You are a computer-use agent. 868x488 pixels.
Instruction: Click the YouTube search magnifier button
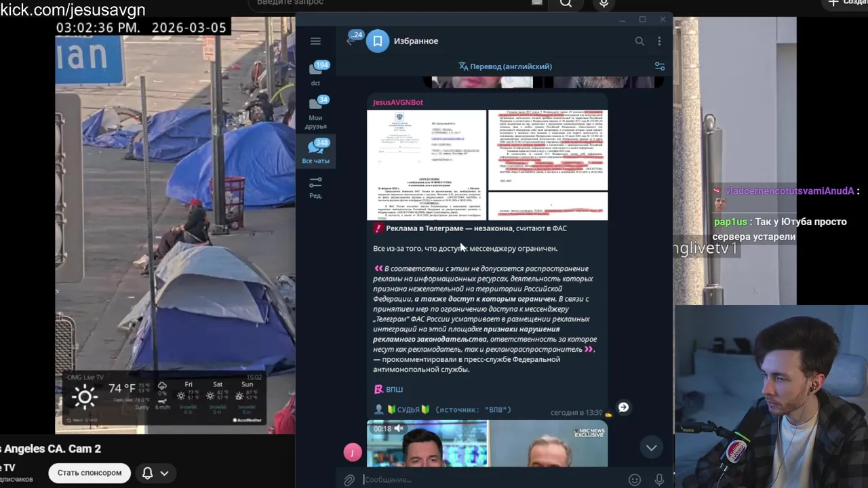tap(566, 3)
